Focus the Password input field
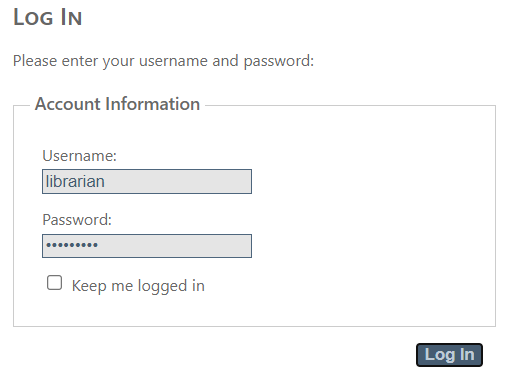 [147, 246]
